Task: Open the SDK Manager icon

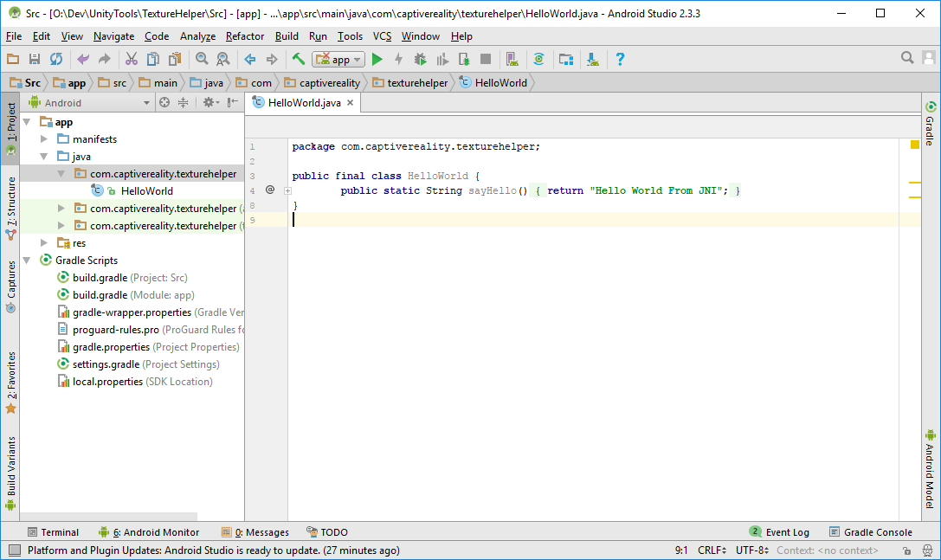Action: tap(593, 59)
